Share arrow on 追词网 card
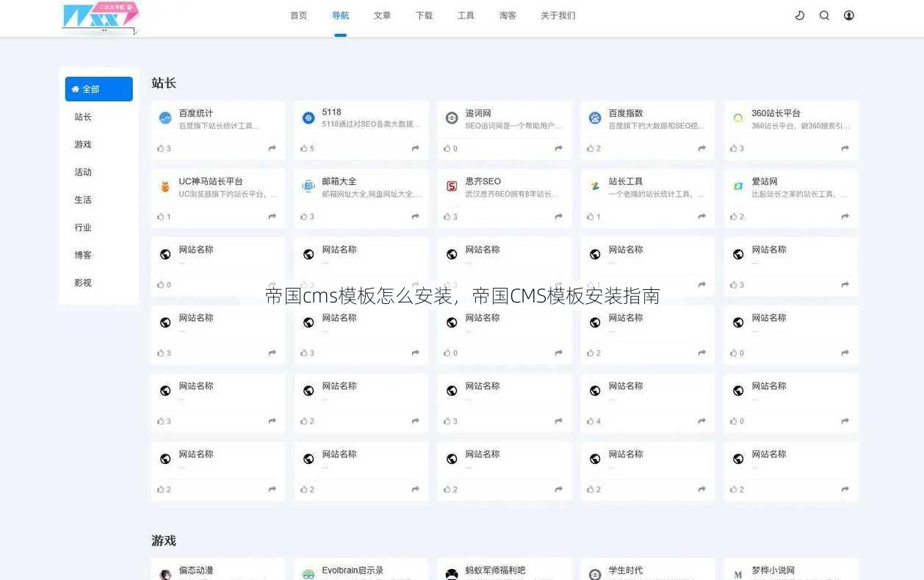This screenshot has width=924, height=580. pyautogui.click(x=558, y=148)
